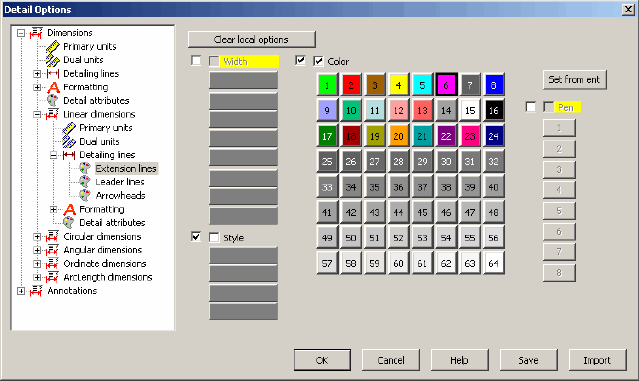Check the inner Pen checkbox
Viewport: 639px width, 381px height.
click(549, 107)
